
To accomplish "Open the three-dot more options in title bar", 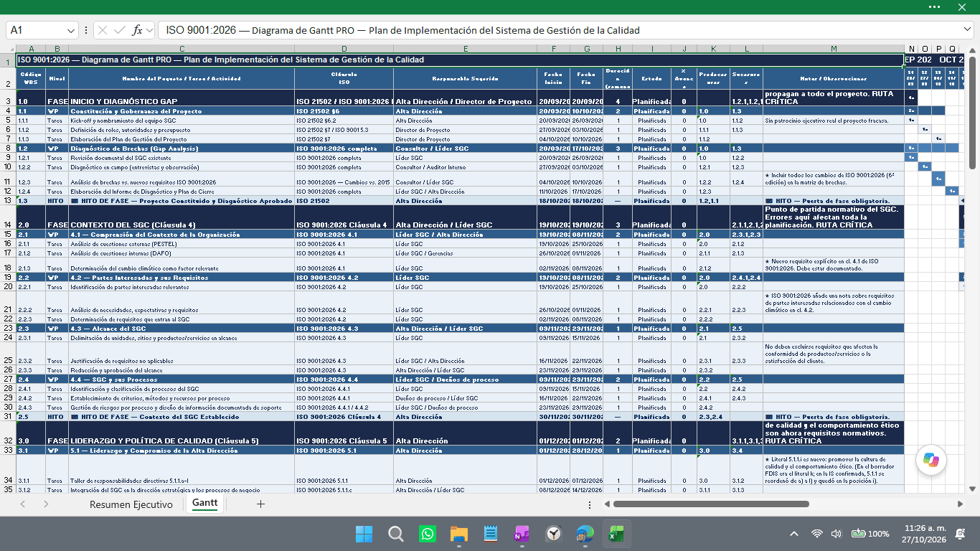I will coord(934,6).
